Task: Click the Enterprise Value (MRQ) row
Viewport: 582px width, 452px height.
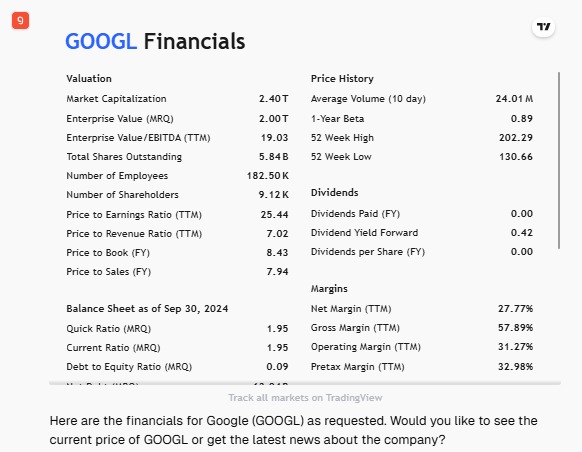Action: pos(177,119)
